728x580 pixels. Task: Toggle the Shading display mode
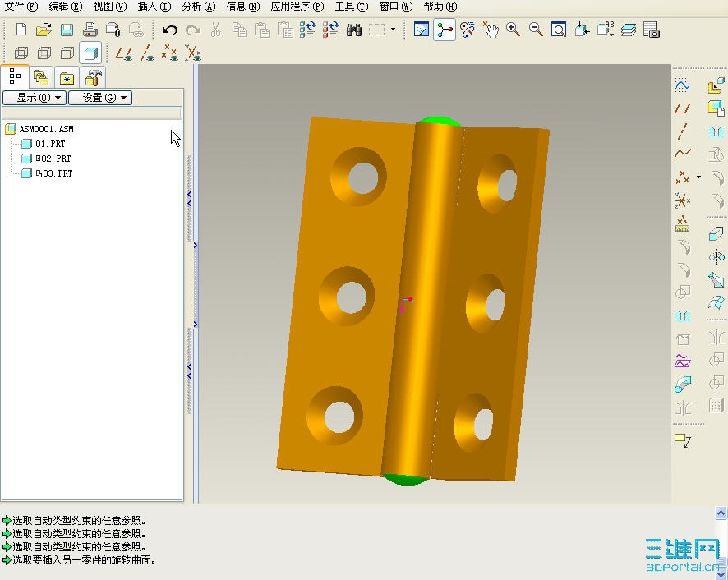point(90,53)
